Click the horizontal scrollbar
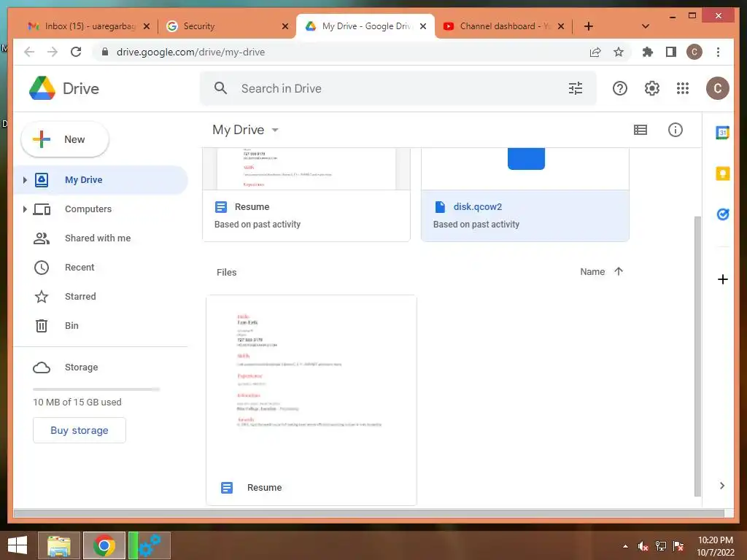 368,513
